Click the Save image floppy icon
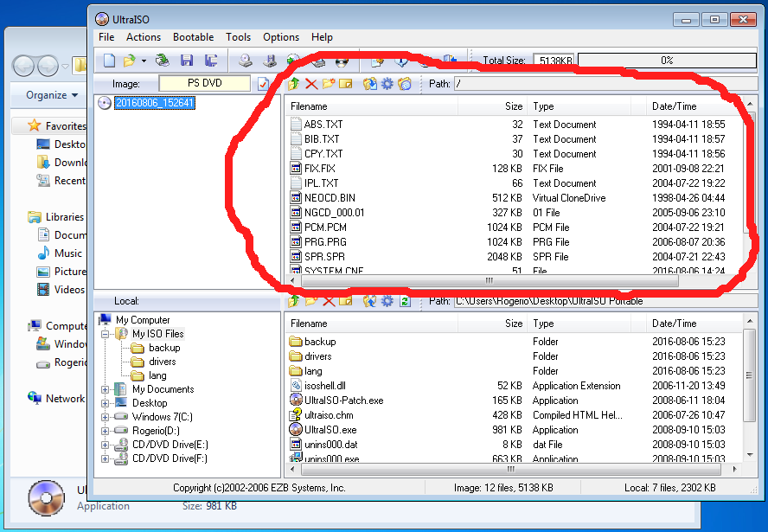The width and height of the screenshot is (768, 532). click(187, 61)
